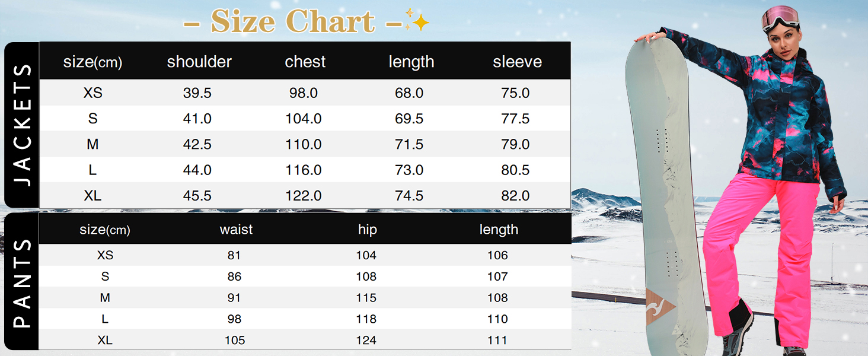This screenshot has height=356, width=868.
Task: Click the shoulder column header
Action: pyautogui.click(x=199, y=62)
